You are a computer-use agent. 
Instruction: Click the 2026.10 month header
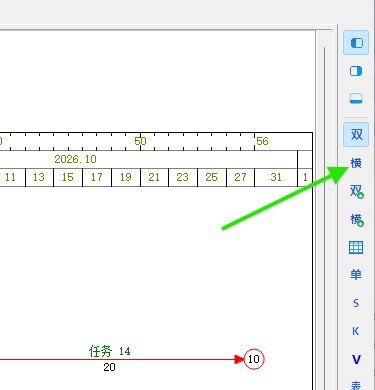[76, 159]
